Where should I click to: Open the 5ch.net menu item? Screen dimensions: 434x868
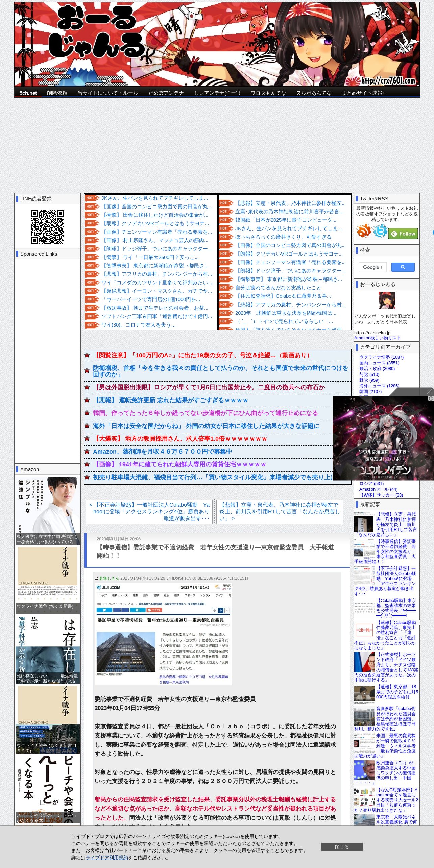pyautogui.click(x=28, y=93)
